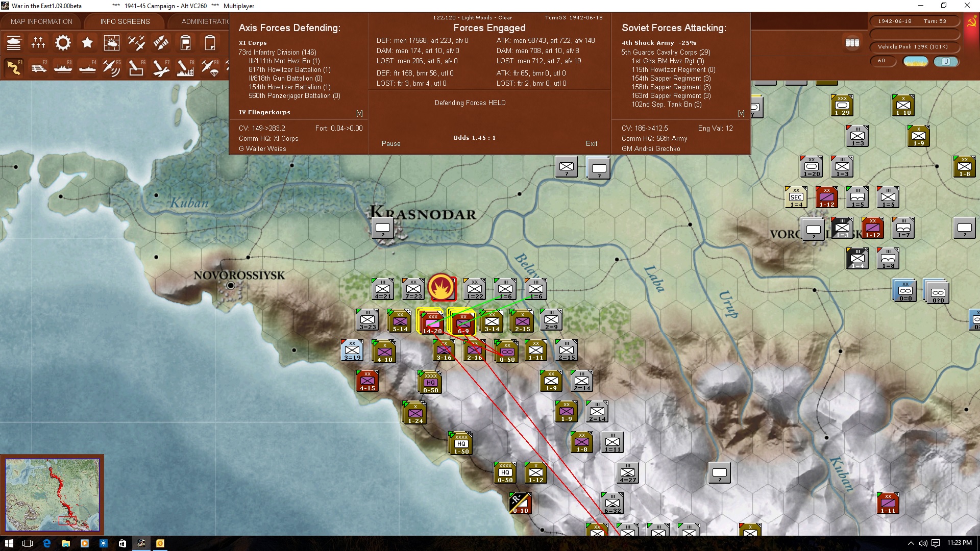Viewport: 980px width, 551px height.
Task: Open 560th Panzerjager Battalion details
Action: click(x=295, y=95)
